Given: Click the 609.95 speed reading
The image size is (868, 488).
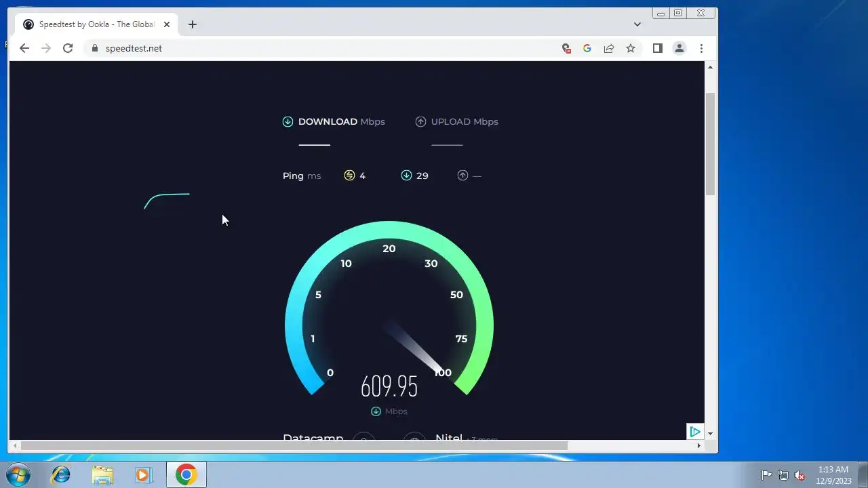Looking at the screenshot, I should 389,386.
